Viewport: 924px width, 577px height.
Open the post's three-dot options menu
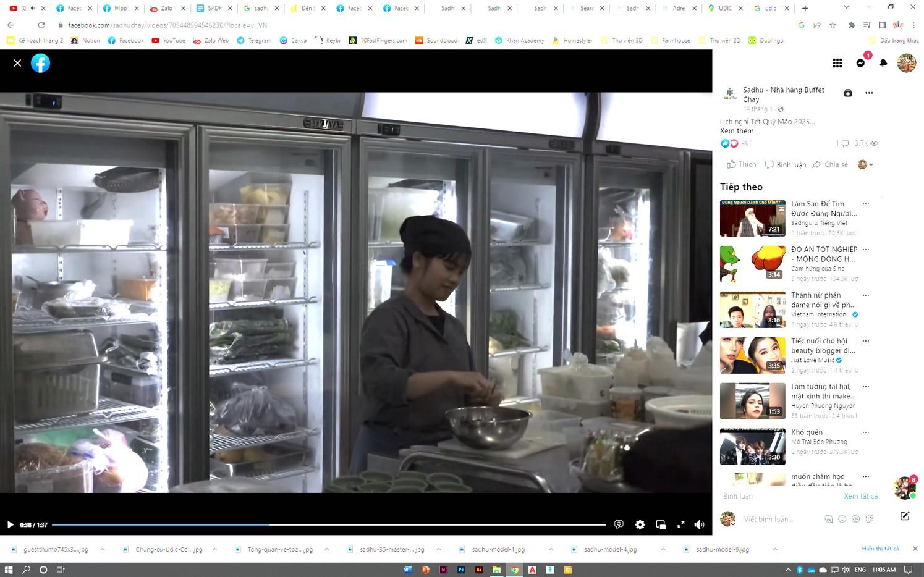(869, 93)
